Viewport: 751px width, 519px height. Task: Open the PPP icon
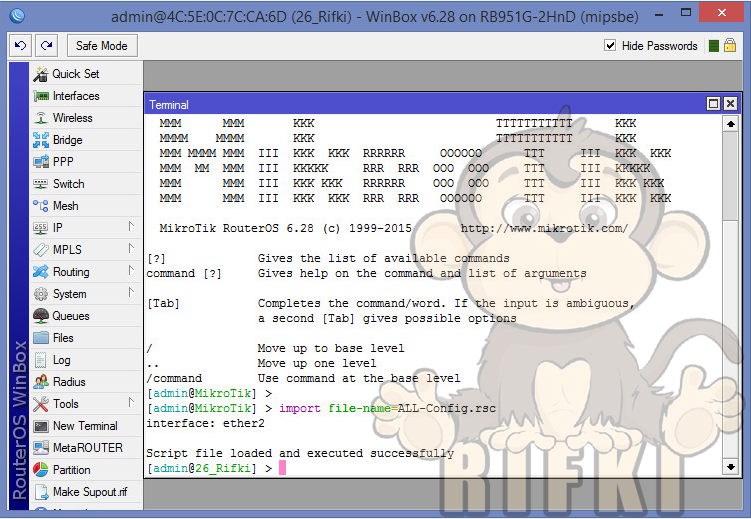tap(41, 162)
